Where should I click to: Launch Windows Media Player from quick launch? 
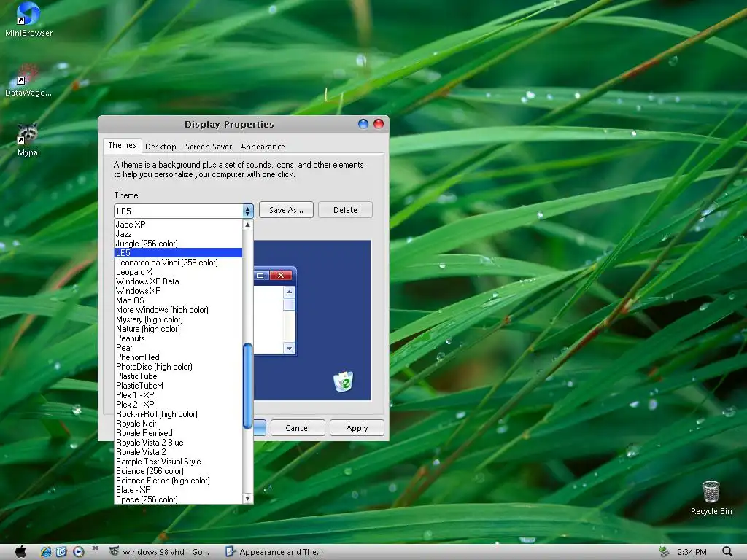tap(78, 551)
